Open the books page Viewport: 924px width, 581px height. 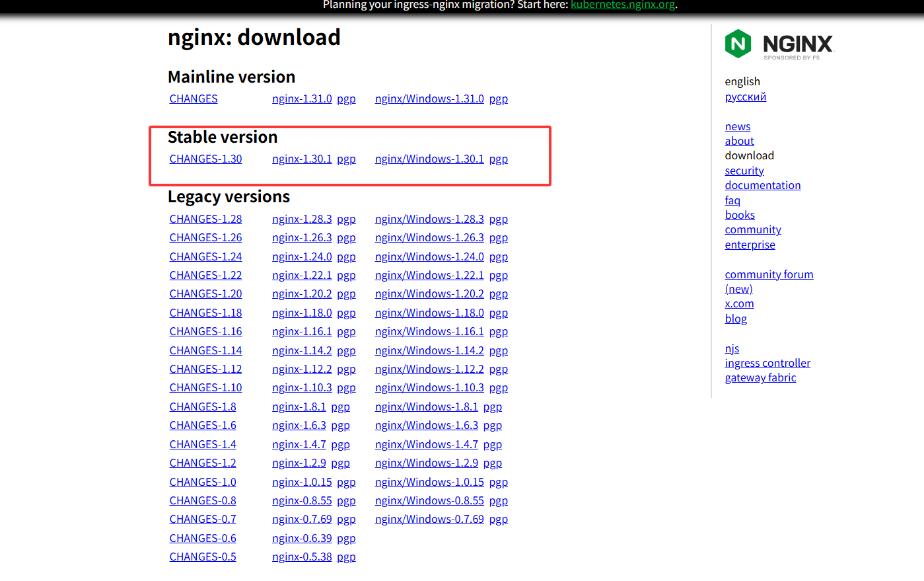(740, 215)
